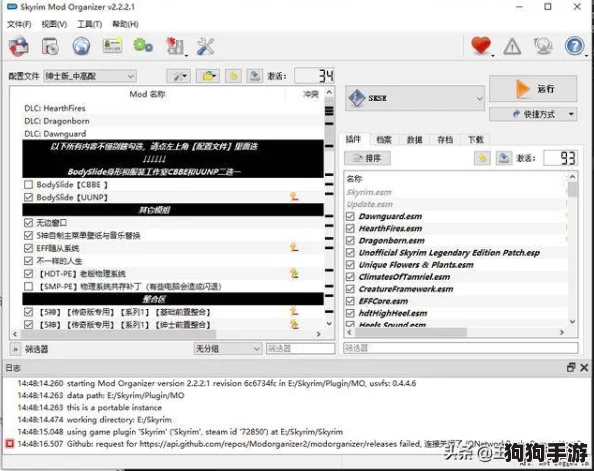
Task: Close the 日志 log panel
Action: coord(584,367)
